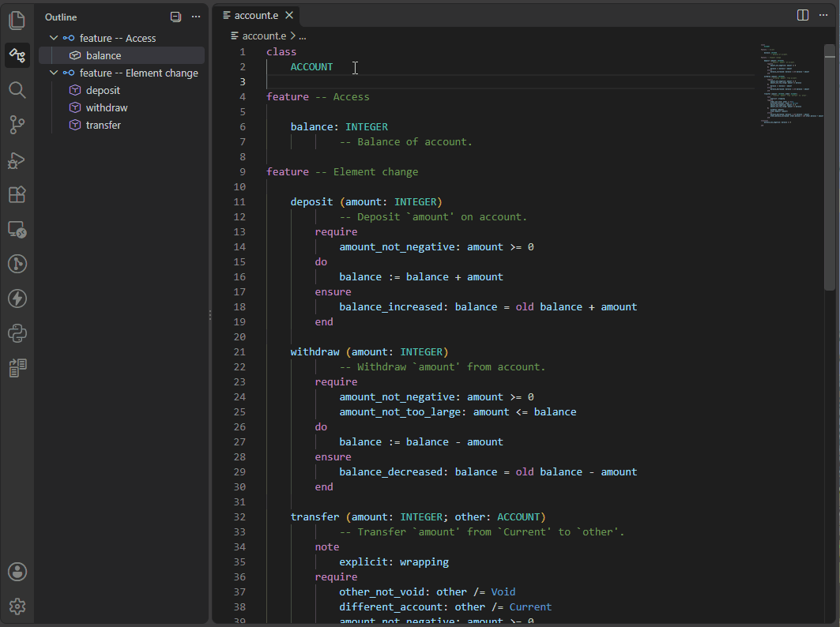Viewport: 840px width, 627px height.
Task: Click account.e in the breadcrumb bar
Action: tap(264, 36)
